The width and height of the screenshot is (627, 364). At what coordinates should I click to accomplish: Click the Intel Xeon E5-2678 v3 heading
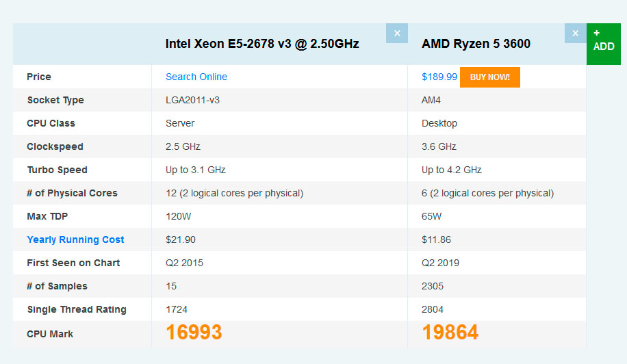[262, 44]
